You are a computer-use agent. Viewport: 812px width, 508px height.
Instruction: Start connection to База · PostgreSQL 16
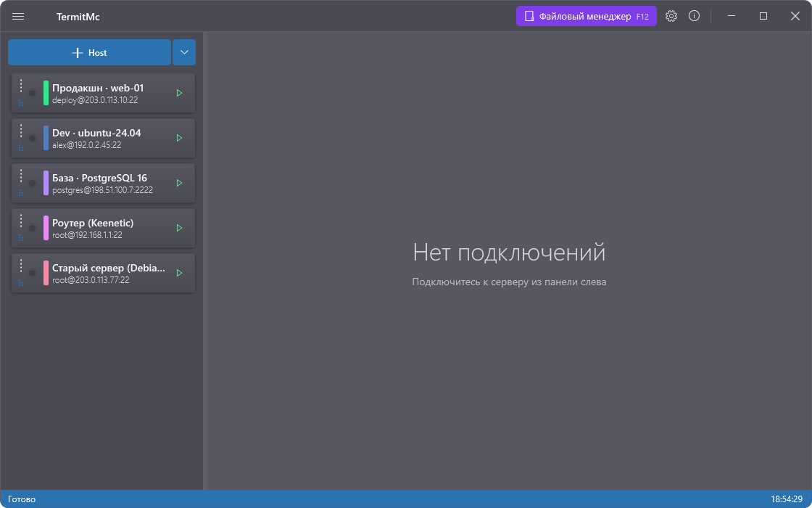[x=179, y=183]
